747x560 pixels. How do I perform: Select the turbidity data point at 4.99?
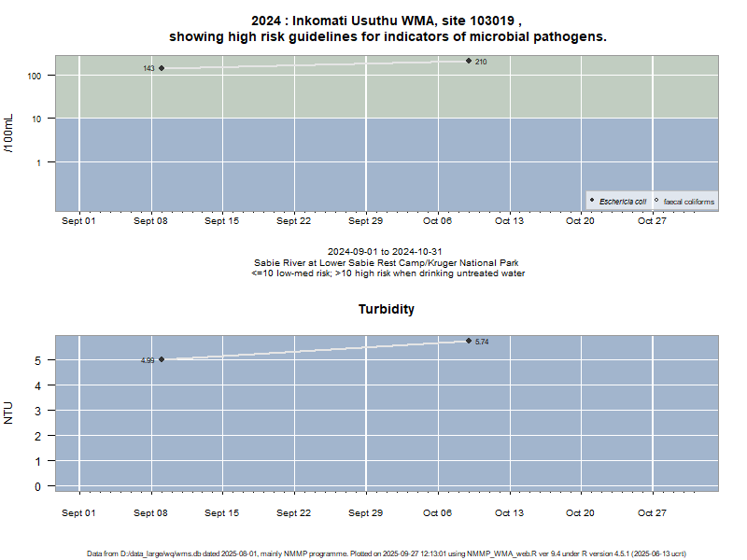[162, 359]
